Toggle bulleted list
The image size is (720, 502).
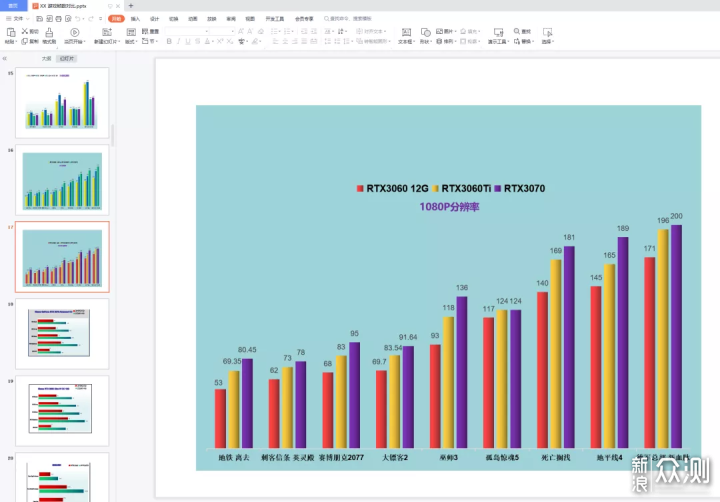[275, 31]
